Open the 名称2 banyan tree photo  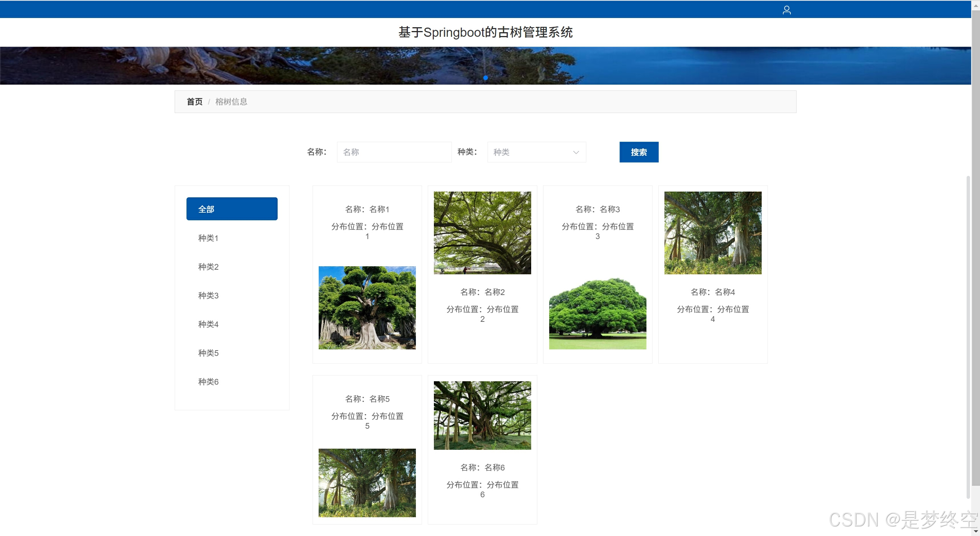point(482,233)
